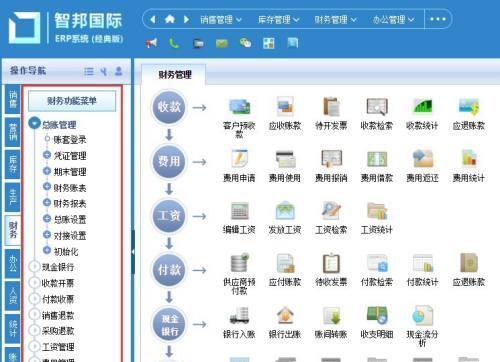Expand the 对接设置 tree node

[47, 234]
